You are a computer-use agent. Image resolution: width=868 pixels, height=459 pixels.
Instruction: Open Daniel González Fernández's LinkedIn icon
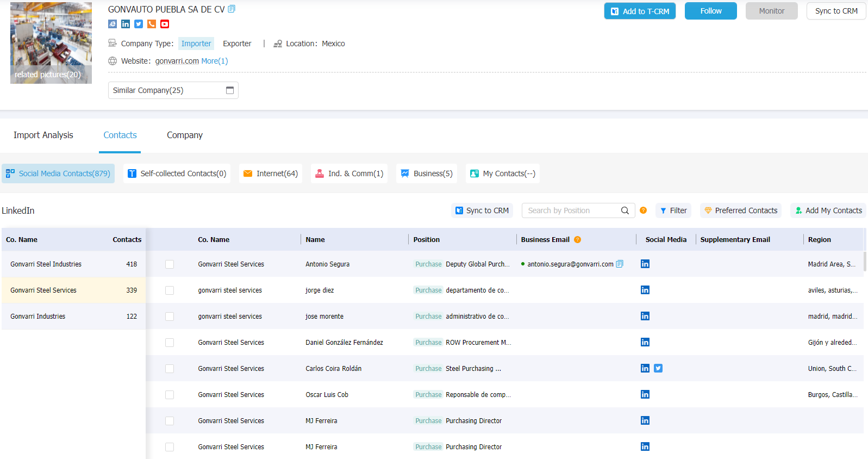(645, 342)
